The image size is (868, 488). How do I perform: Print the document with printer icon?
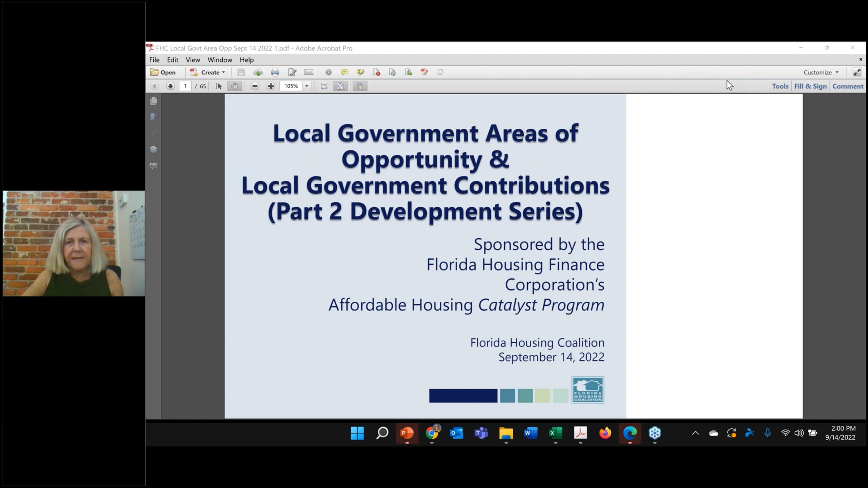(x=275, y=72)
